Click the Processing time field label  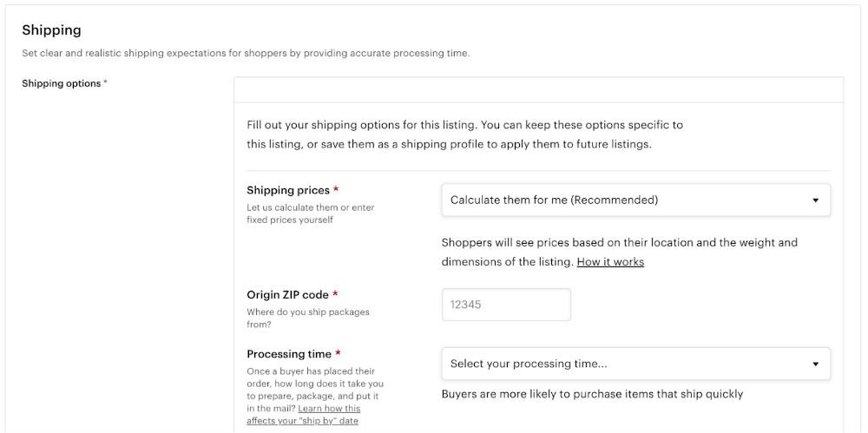click(x=288, y=354)
